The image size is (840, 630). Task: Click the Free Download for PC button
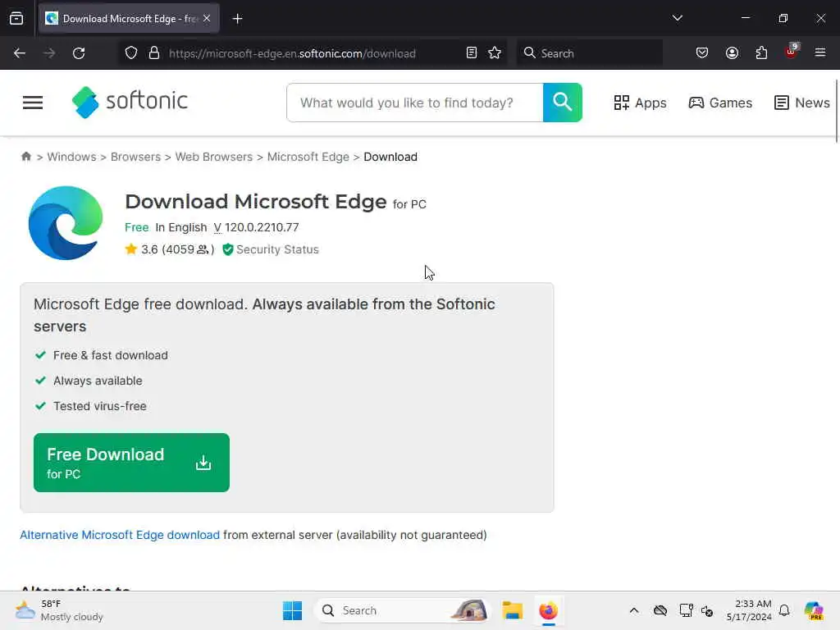click(131, 463)
